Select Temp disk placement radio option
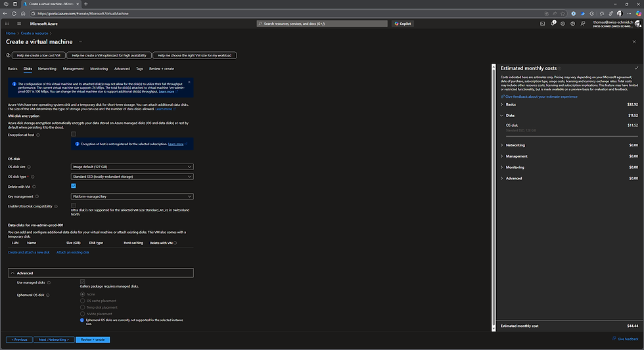The image size is (644, 350). pyautogui.click(x=83, y=307)
